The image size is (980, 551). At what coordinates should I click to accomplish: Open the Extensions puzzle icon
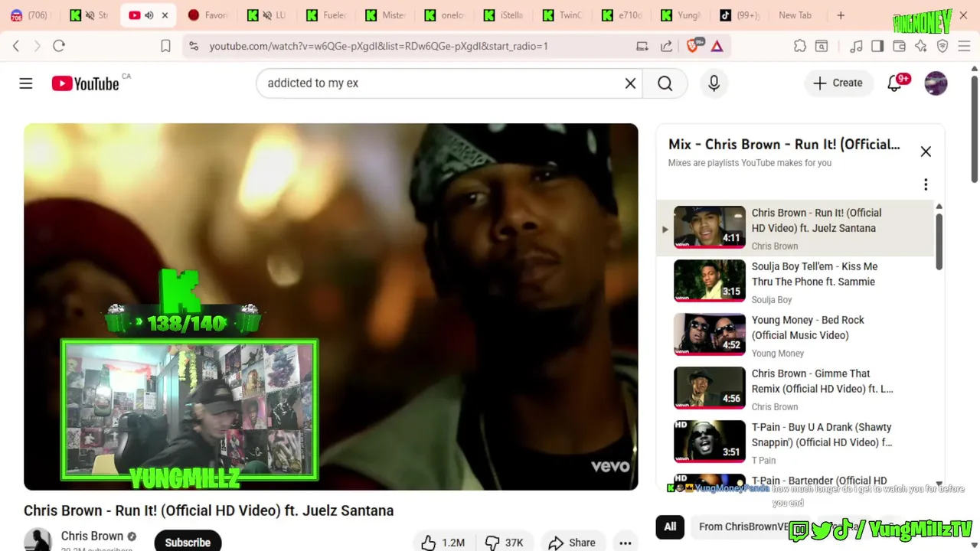800,46
